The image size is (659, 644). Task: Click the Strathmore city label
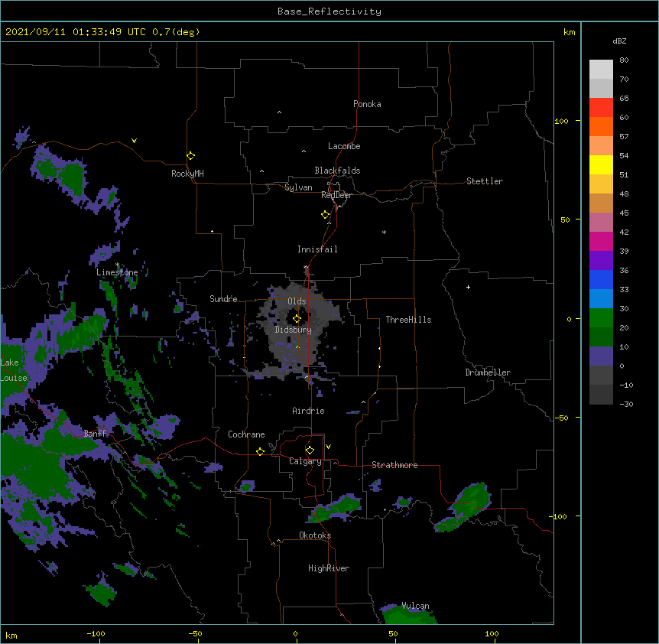[x=394, y=465]
